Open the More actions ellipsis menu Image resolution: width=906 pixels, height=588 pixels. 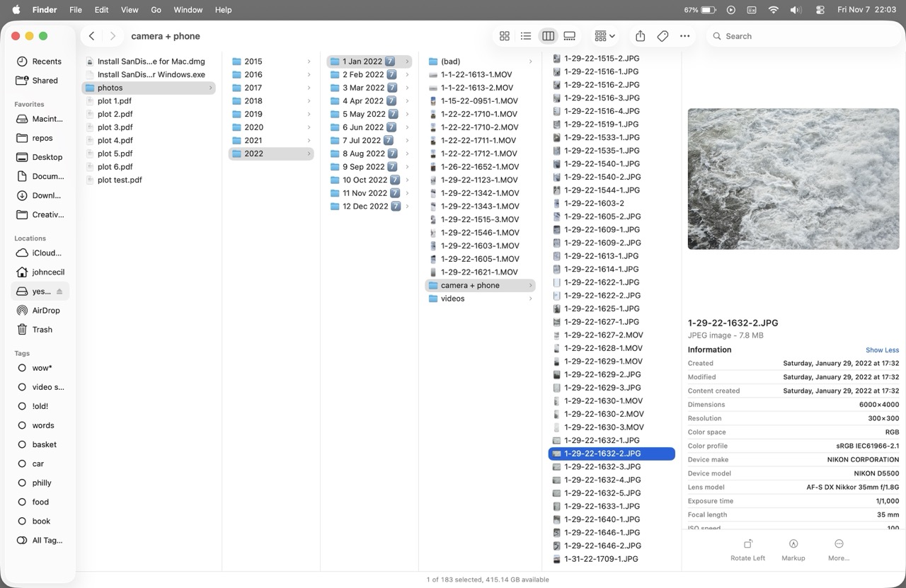[684, 36]
